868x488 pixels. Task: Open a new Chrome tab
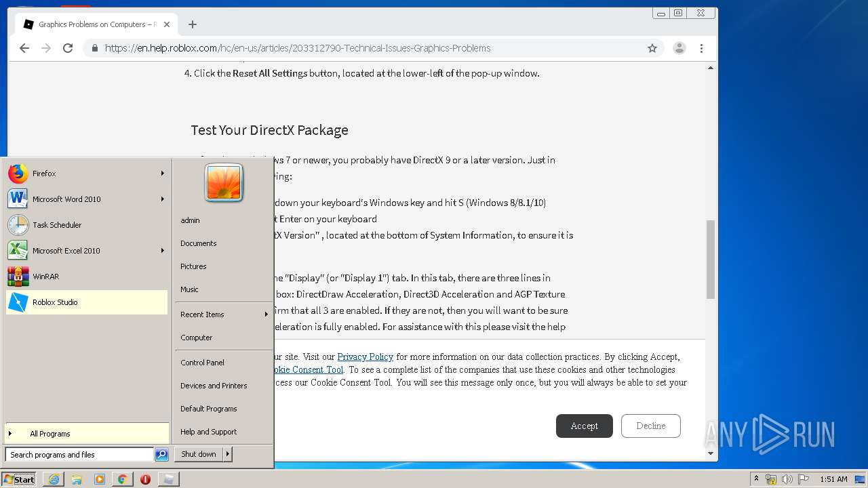pos(193,24)
